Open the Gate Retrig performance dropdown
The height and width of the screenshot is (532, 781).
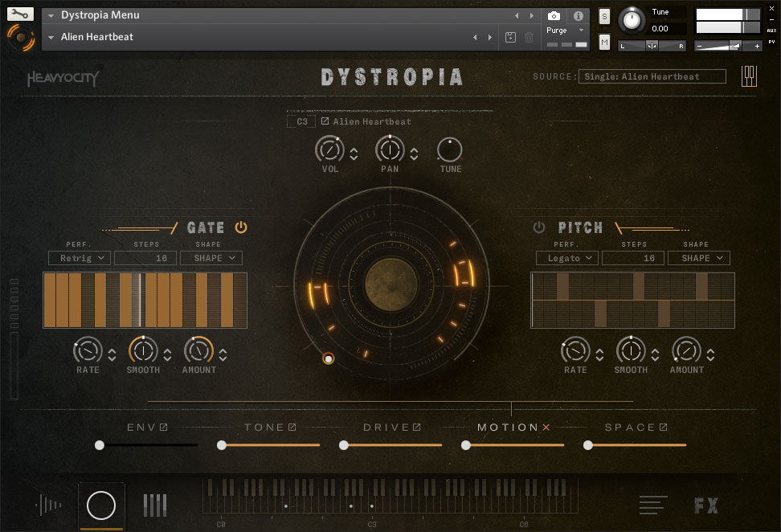(x=79, y=258)
